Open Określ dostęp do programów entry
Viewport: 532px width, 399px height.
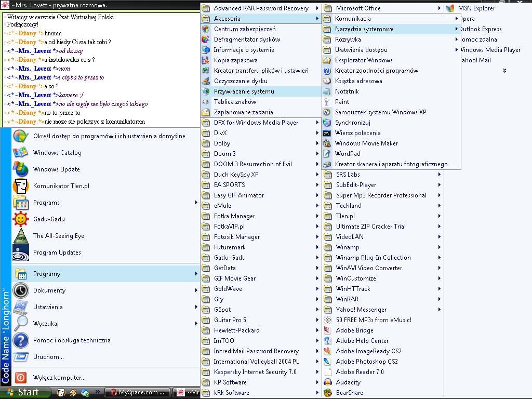pyautogui.click(x=105, y=136)
